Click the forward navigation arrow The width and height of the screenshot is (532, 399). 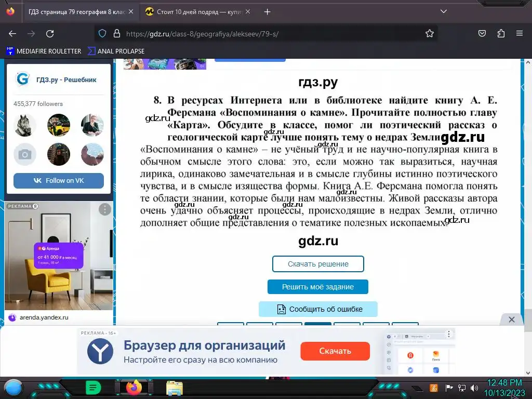(31, 34)
